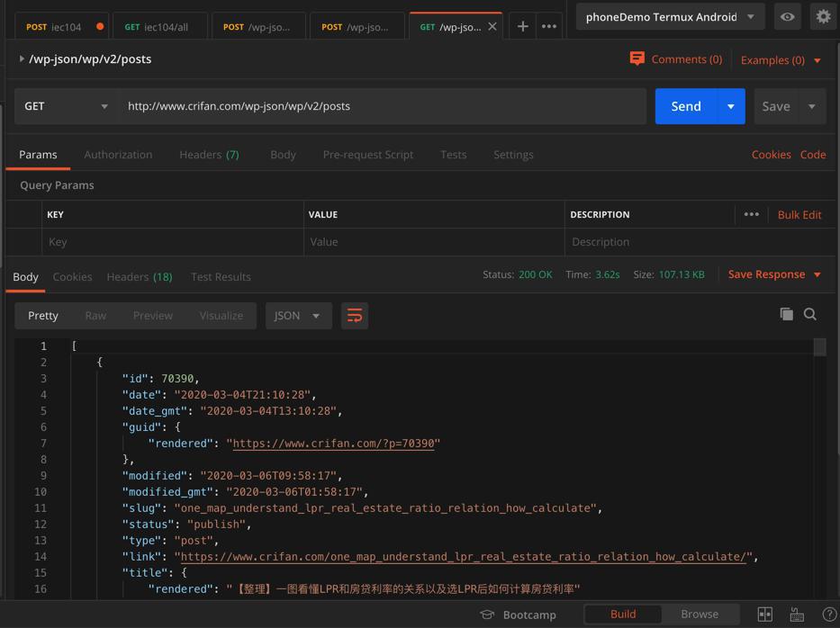Select the Pretty response view

point(43,316)
